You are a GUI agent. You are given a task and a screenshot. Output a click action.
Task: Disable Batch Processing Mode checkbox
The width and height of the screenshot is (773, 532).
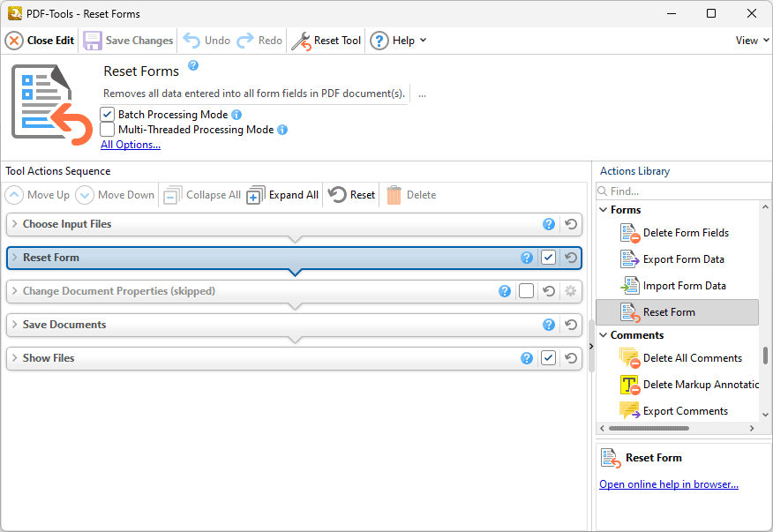click(x=108, y=115)
